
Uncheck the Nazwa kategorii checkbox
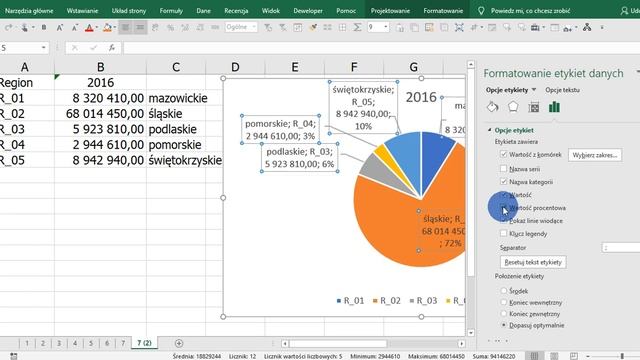pyautogui.click(x=503, y=181)
